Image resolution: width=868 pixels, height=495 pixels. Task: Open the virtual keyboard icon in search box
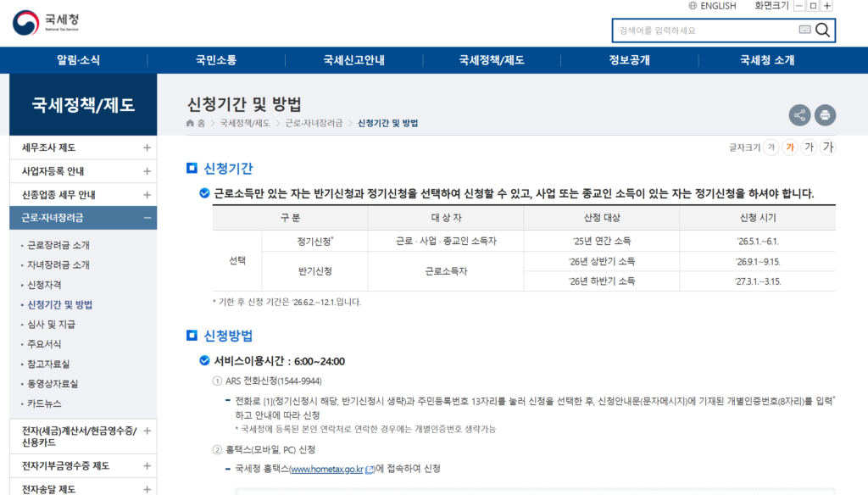coord(804,31)
